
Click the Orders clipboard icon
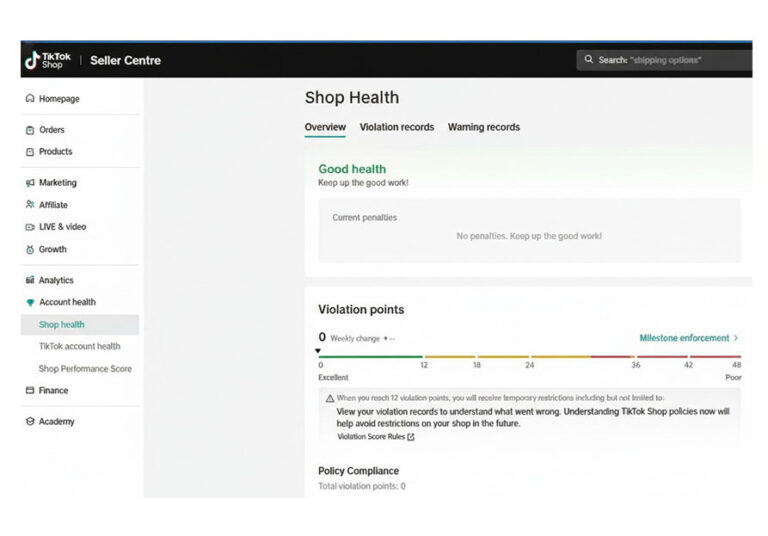(30, 130)
